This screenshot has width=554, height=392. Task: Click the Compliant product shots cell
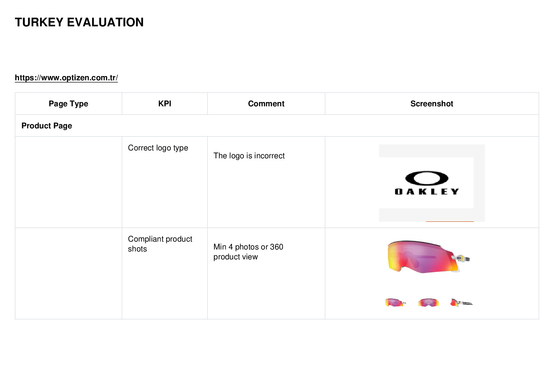click(x=164, y=274)
